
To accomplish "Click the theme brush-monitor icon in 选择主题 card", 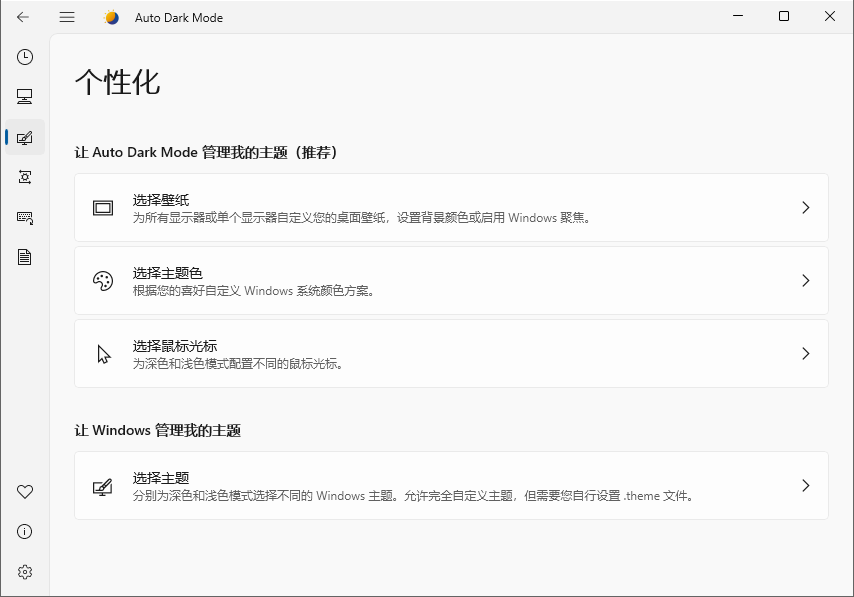I will tap(102, 486).
